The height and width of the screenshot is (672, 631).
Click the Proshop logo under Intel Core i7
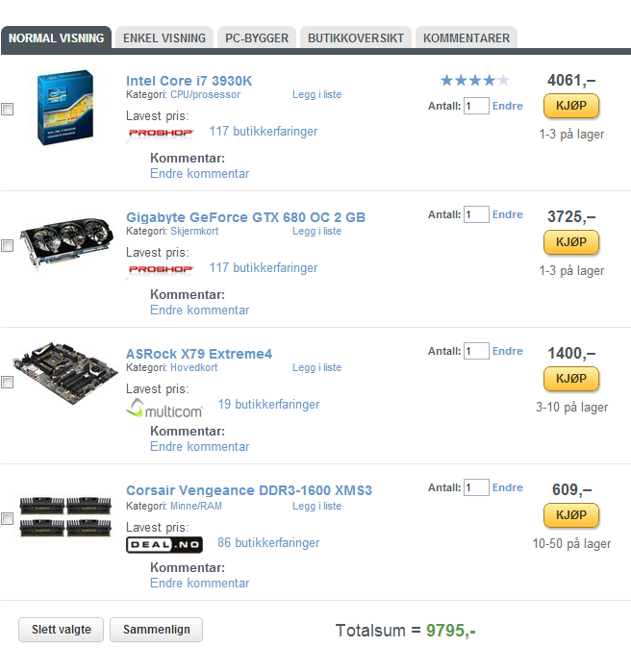tap(162, 133)
